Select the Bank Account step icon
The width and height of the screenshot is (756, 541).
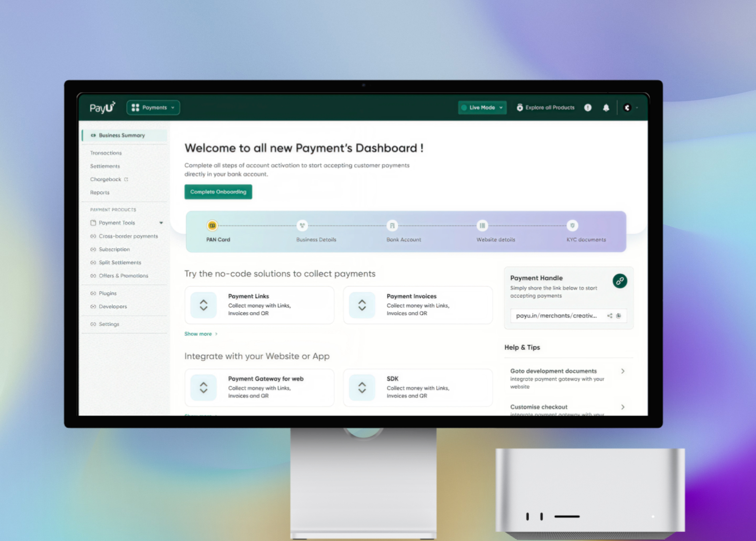[x=392, y=226]
